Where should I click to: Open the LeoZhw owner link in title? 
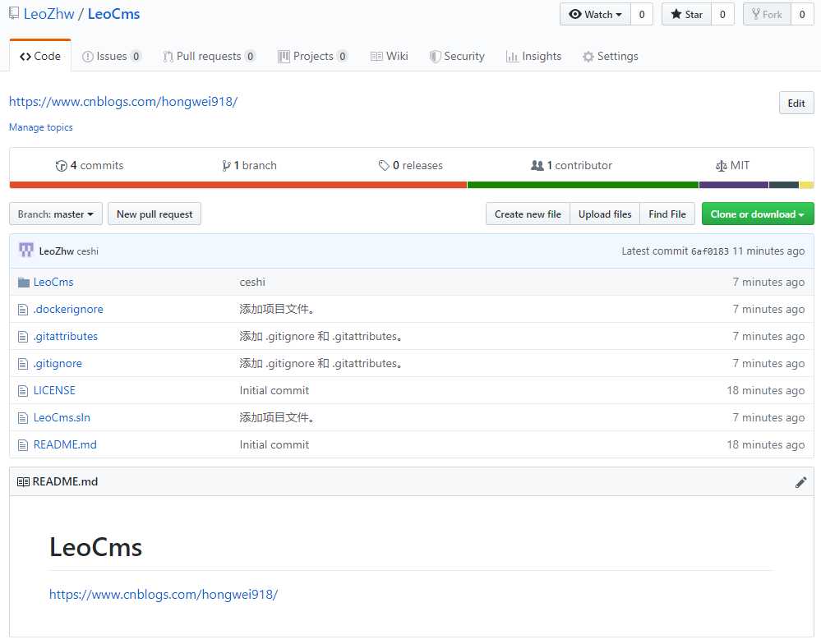49,14
